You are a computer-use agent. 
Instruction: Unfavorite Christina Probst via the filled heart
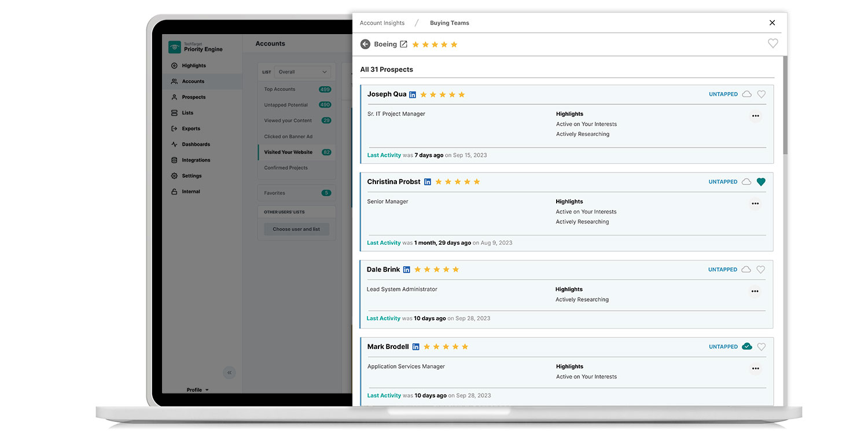761,182
